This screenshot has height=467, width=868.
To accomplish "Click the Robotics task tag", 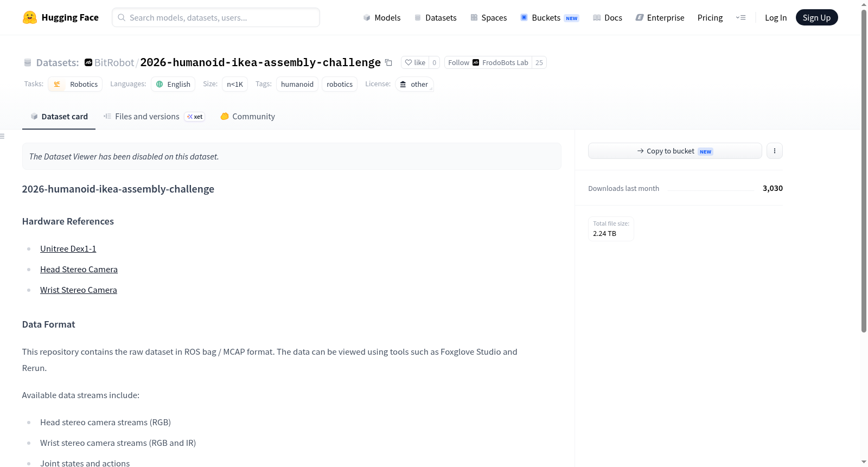I will (75, 84).
